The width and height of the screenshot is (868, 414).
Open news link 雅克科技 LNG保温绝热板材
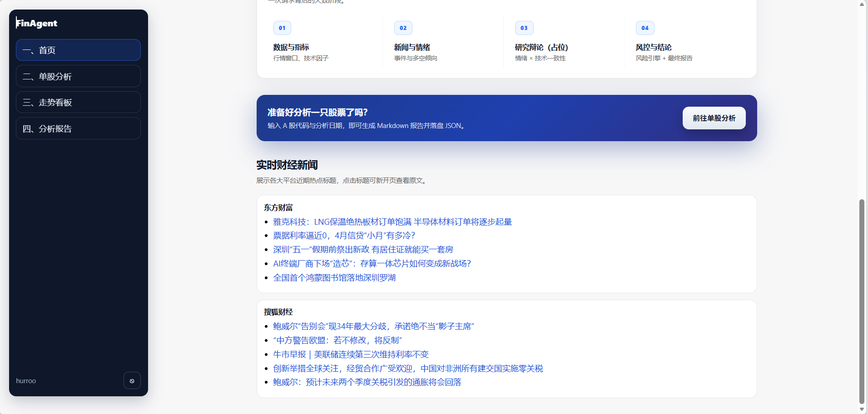(x=392, y=222)
